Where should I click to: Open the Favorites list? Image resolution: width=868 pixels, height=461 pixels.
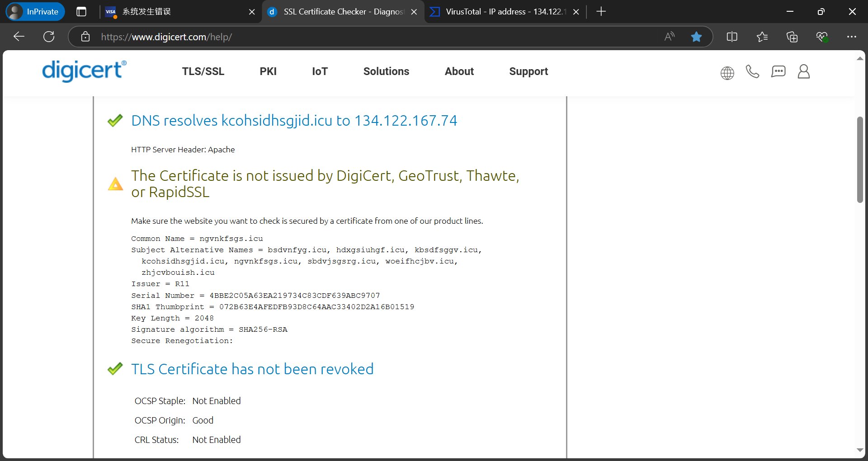coord(762,37)
